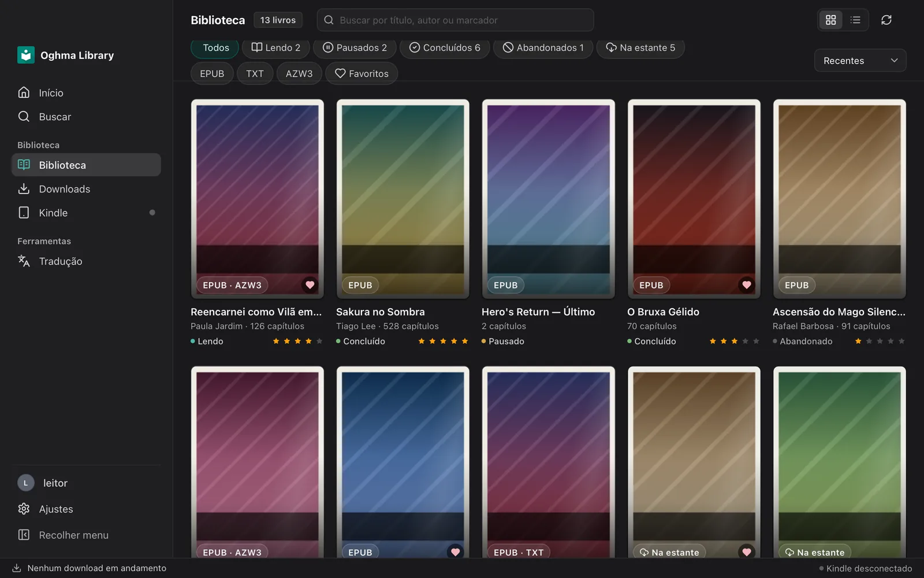Image resolution: width=924 pixels, height=578 pixels.
Task: Switch to grid view layout
Action: pos(831,20)
